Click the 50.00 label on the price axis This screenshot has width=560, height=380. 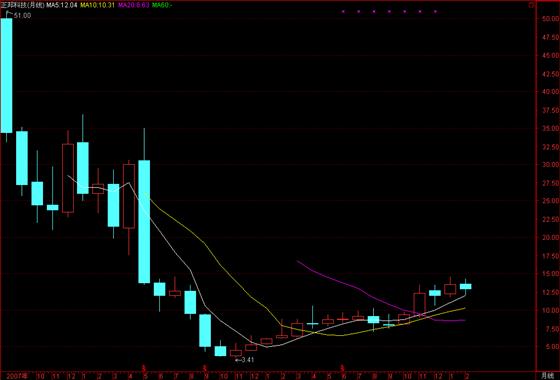(551, 19)
